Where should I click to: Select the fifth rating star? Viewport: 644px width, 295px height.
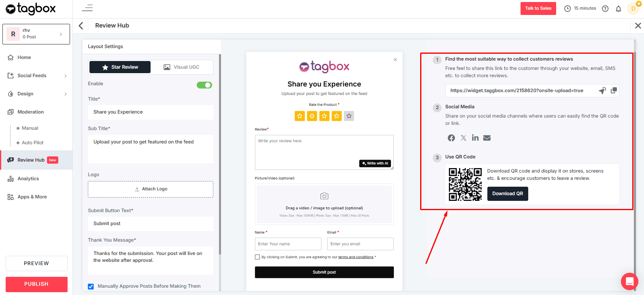point(349,116)
